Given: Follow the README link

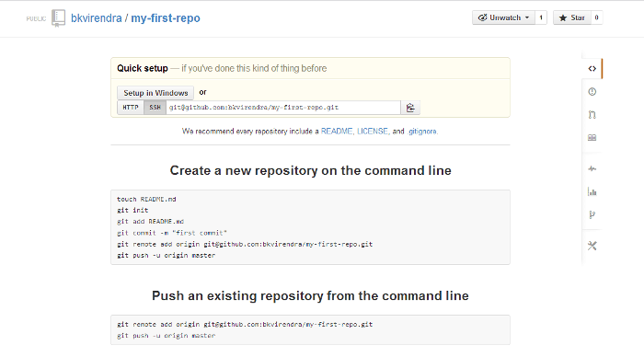Looking at the screenshot, I should [x=337, y=132].
